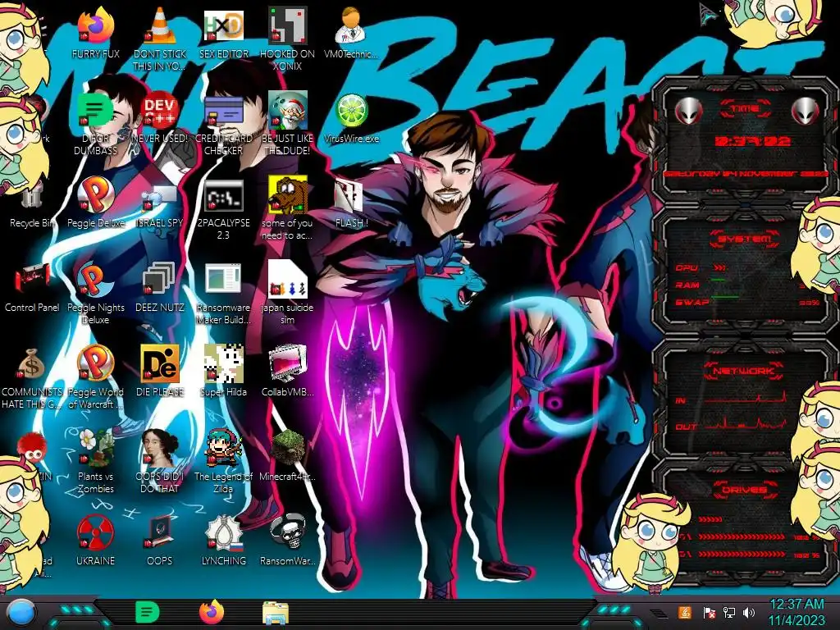840x630 pixels.
Task: Launch Peggle Nights Deluxe
Action: (x=95, y=281)
